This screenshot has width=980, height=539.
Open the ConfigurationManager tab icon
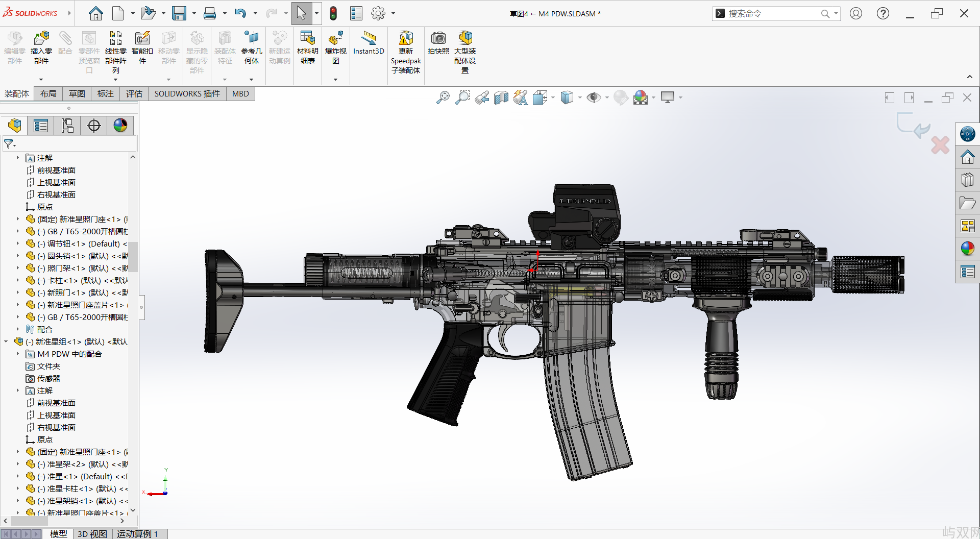click(67, 126)
